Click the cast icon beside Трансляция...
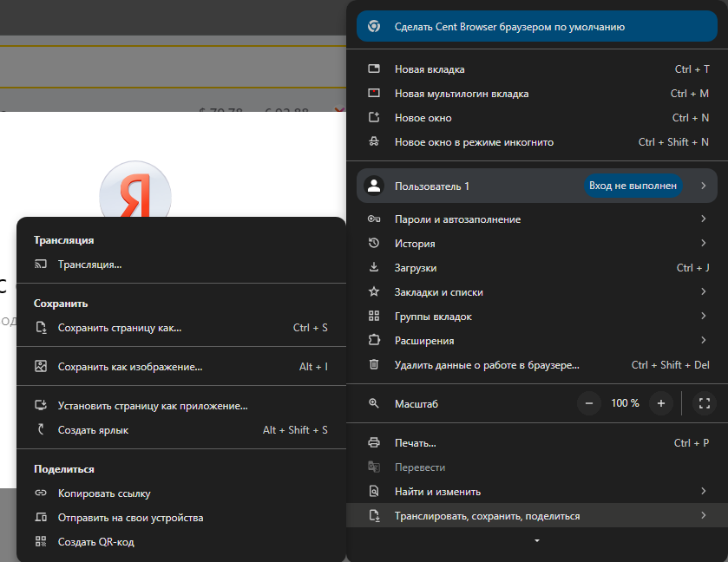The height and width of the screenshot is (562, 728). [x=40, y=265]
